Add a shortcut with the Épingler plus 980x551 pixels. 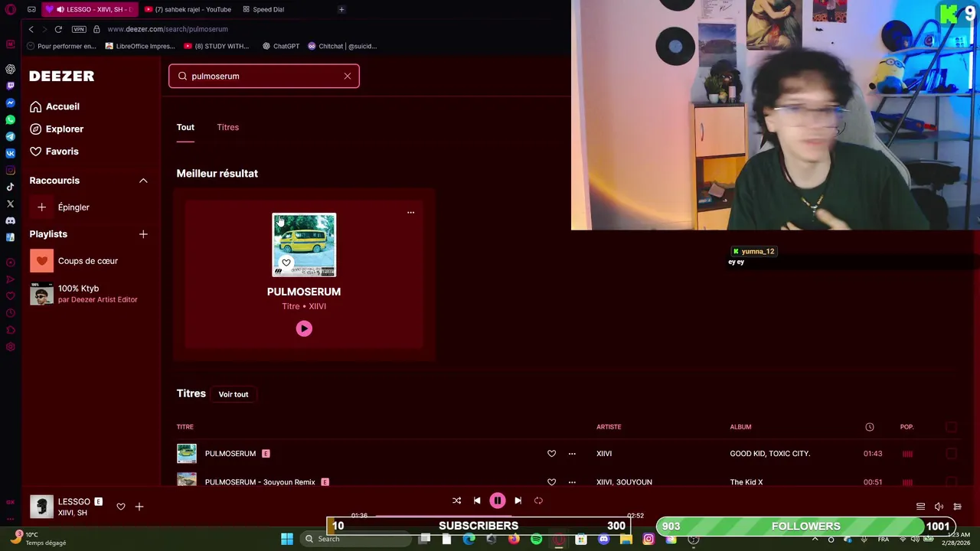click(x=41, y=207)
